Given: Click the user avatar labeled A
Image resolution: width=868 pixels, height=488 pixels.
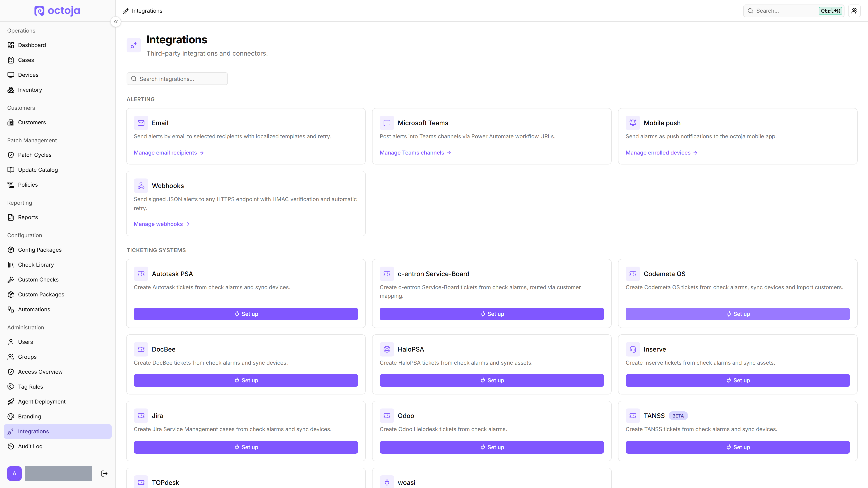Looking at the screenshot, I should pos(14,474).
